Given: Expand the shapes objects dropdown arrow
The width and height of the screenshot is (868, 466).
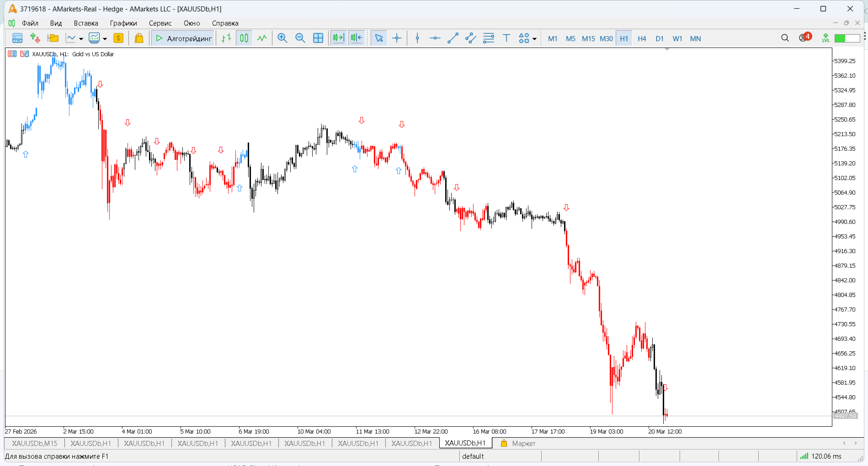Looking at the screenshot, I should [x=534, y=39].
